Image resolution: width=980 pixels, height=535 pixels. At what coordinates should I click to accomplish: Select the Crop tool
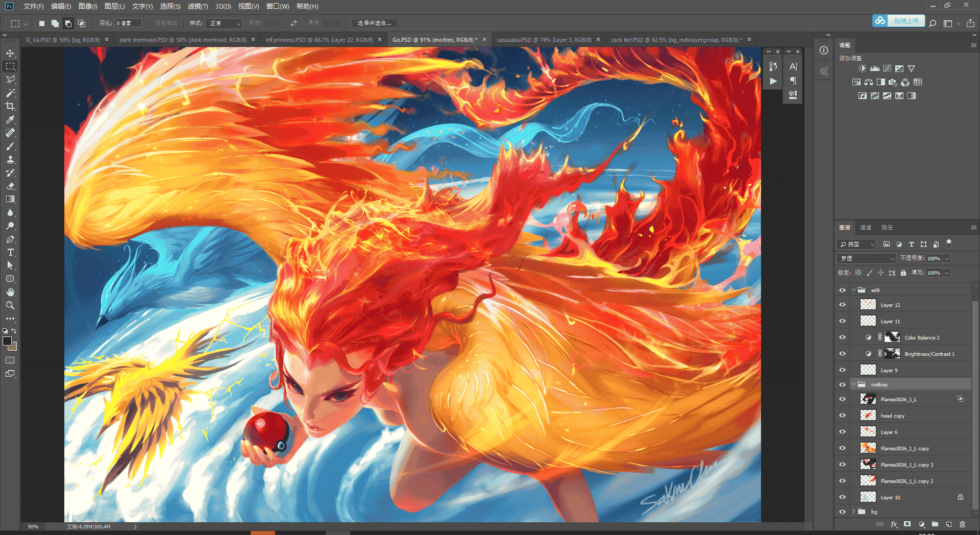coord(10,106)
